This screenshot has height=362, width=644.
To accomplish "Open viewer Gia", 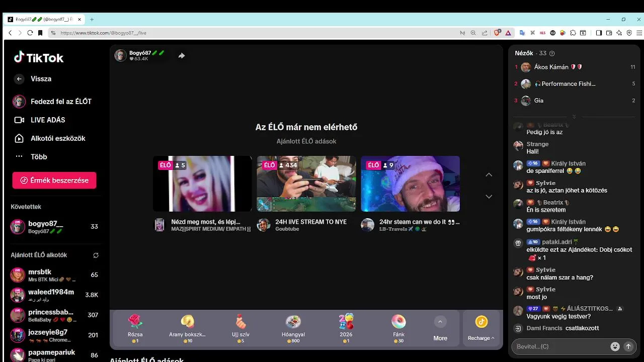I will tap(574, 101).
